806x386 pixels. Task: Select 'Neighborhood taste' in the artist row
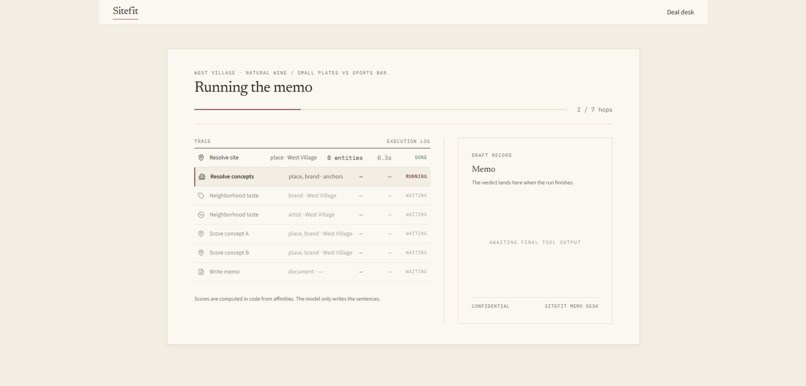[x=234, y=215]
